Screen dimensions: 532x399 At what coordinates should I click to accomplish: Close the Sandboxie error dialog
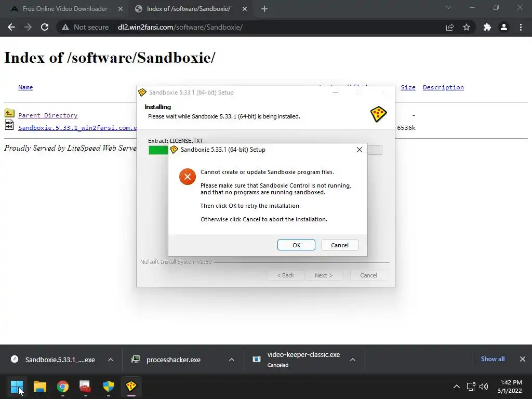pyautogui.click(x=360, y=150)
